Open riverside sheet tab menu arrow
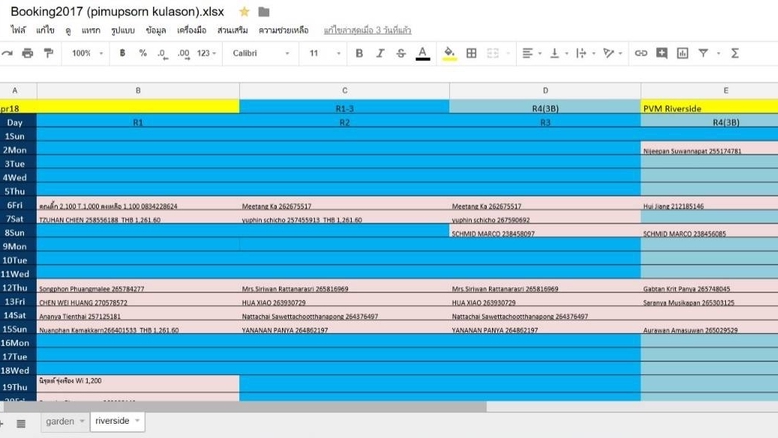The image size is (778, 438). click(x=137, y=421)
